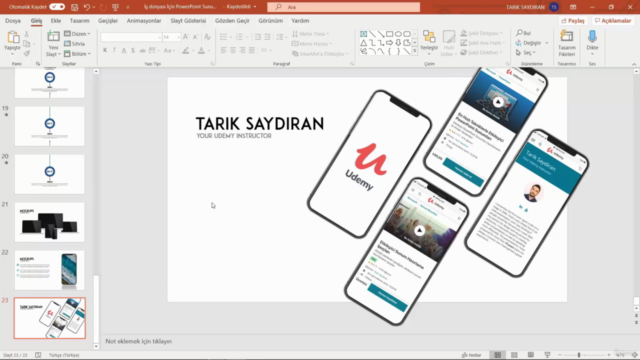Undo the last action

click(87, 7)
